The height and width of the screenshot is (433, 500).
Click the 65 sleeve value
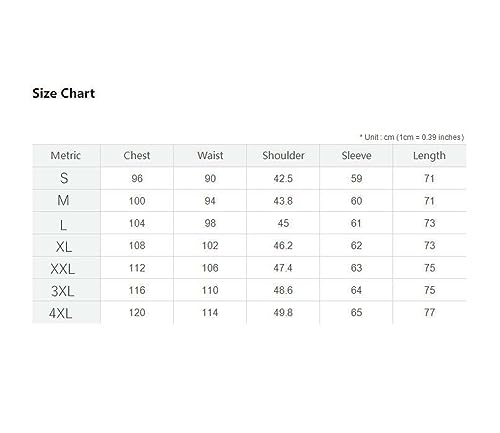pyautogui.click(x=356, y=312)
